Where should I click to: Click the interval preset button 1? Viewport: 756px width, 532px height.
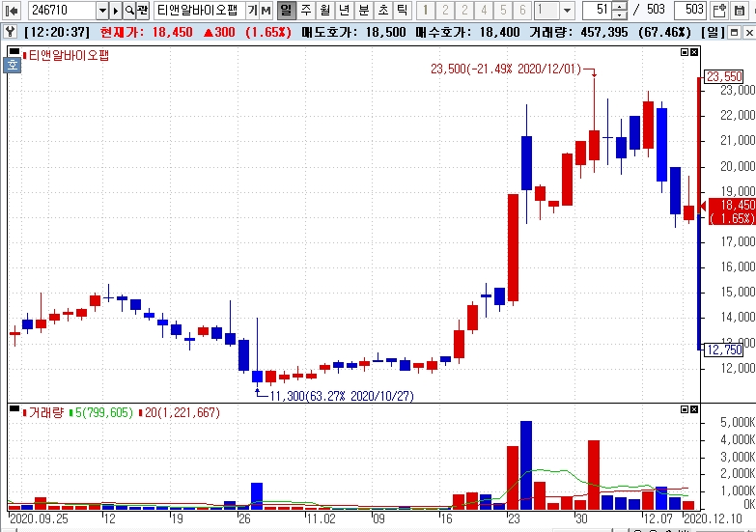[x=426, y=10]
